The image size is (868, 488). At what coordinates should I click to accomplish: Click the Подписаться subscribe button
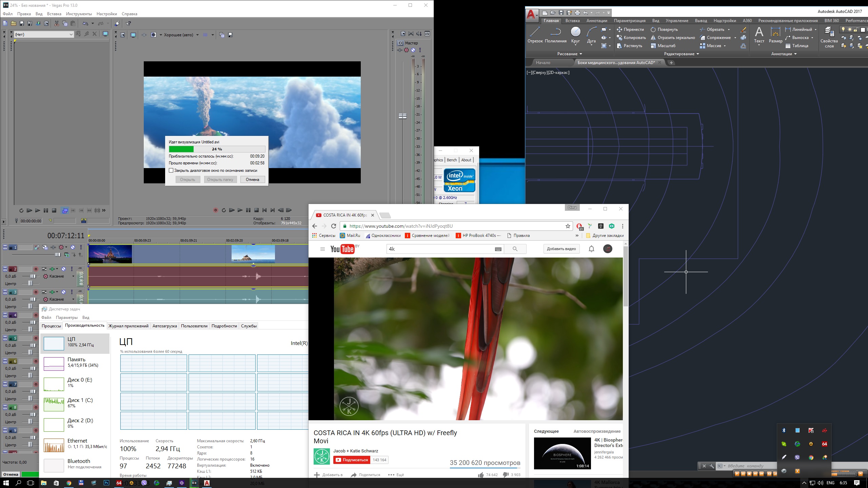point(352,460)
